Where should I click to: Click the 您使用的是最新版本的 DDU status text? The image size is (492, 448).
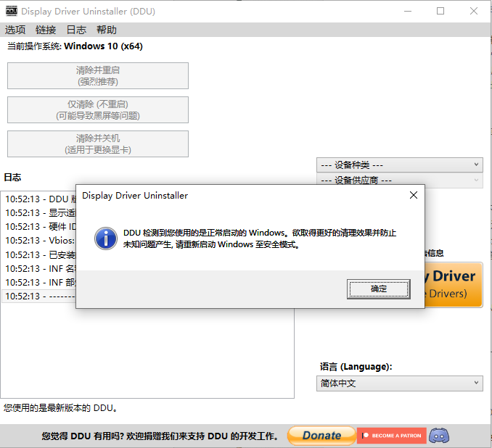coord(60,408)
